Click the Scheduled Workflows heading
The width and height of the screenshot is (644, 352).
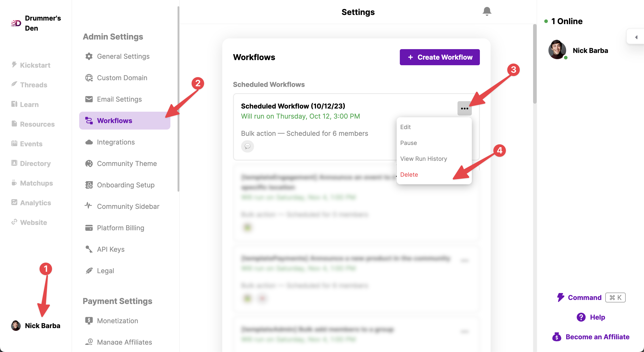[269, 84]
